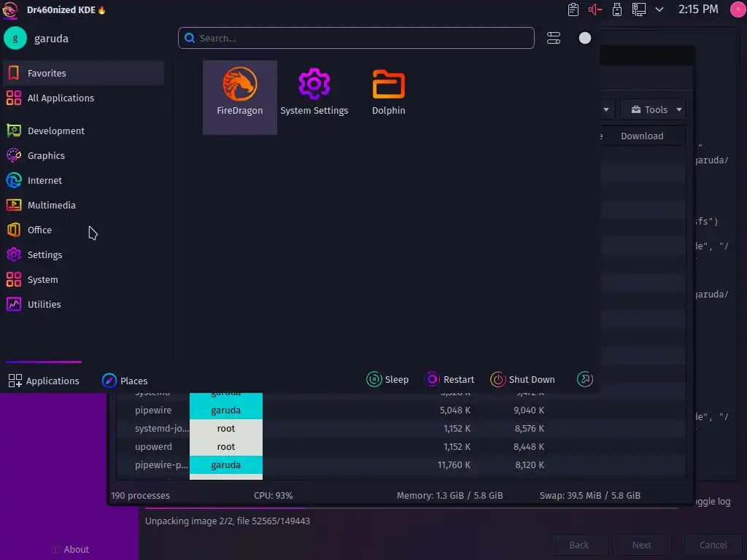Click into the Search field

(x=356, y=38)
